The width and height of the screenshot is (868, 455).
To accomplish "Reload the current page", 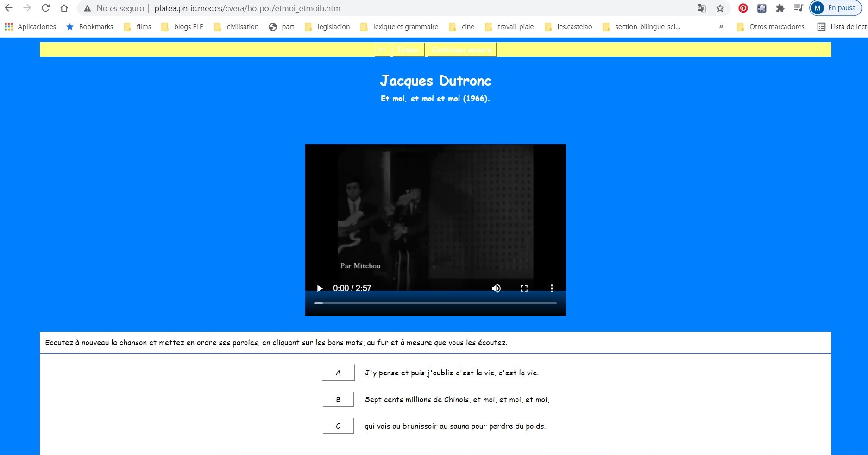I will coord(45,8).
